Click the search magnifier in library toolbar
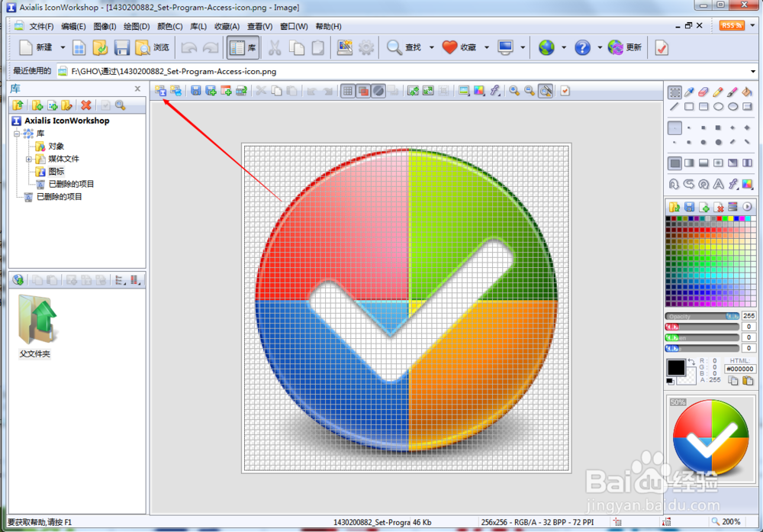This screenshot has width=763, height=532. click(x=121, y=105)
